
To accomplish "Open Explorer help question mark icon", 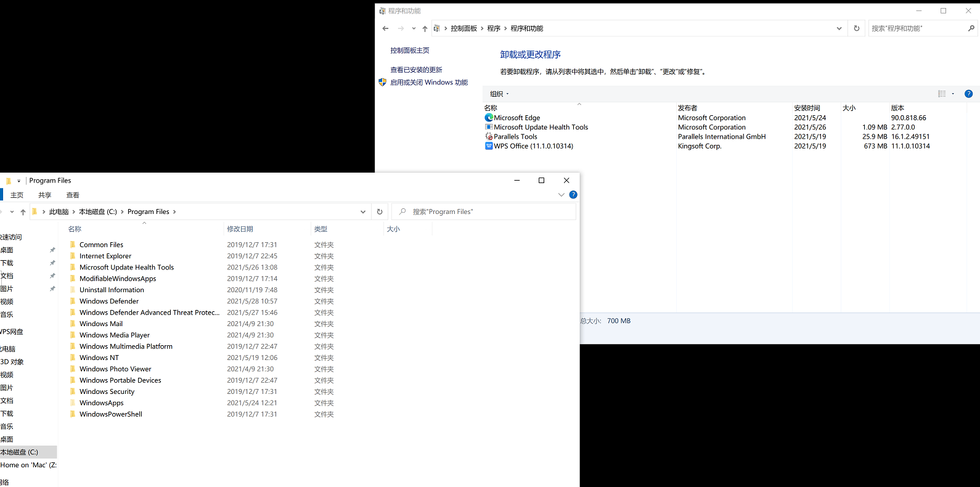I will click(573, 195).
